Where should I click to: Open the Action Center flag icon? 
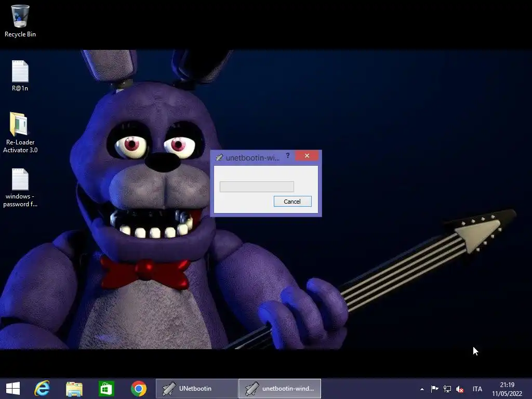(435, 389)
